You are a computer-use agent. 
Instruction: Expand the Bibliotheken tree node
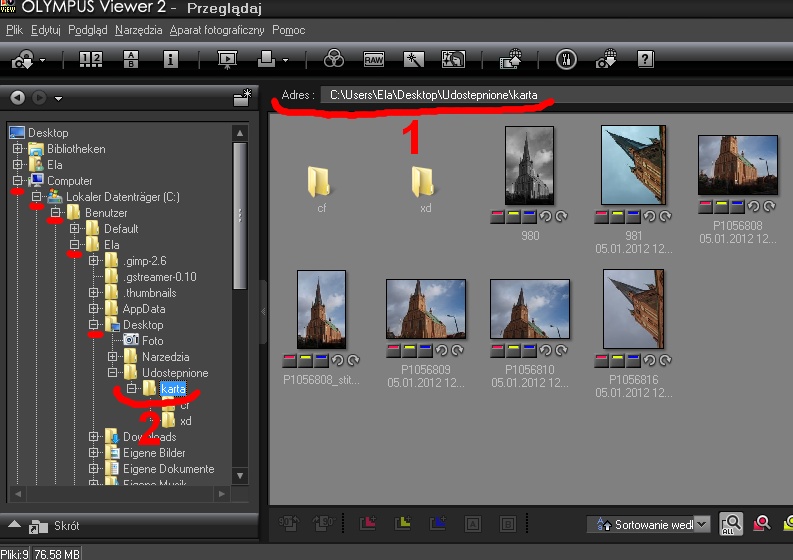pyautogui.click(x=17, y=149)
